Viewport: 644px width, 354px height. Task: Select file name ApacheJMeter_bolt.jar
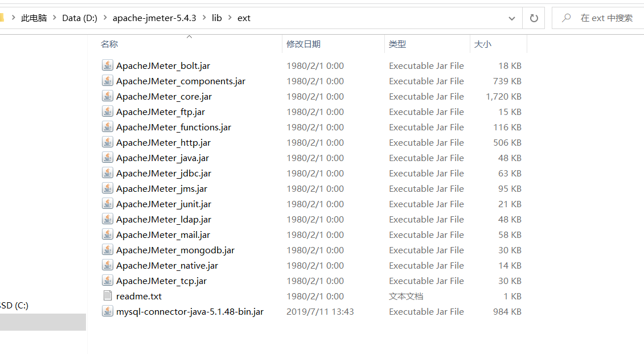[163, 65]
